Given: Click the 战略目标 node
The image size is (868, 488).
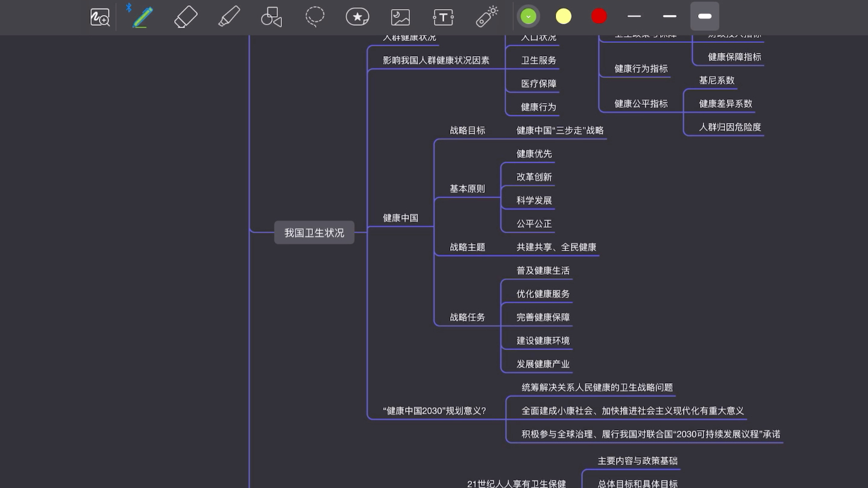Looking at the screenshot, I should [467, 130].
